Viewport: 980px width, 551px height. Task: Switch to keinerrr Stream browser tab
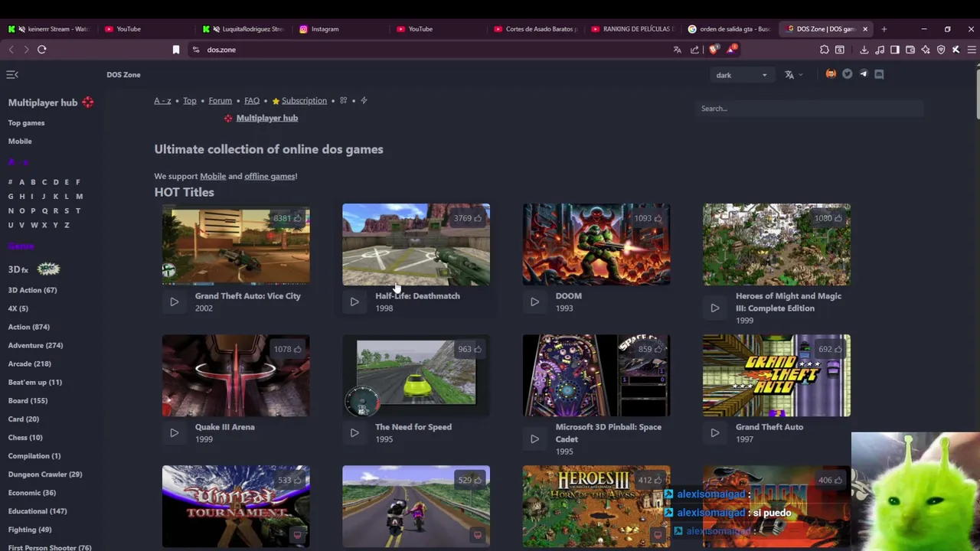coord(50,29)
